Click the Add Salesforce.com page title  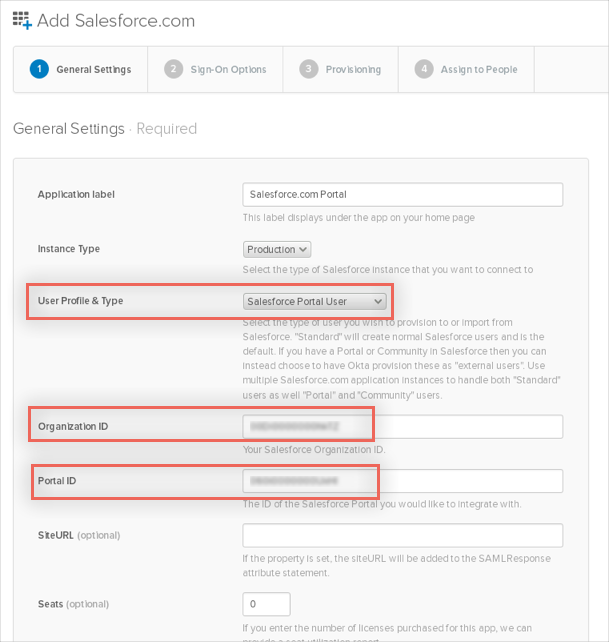pos(115,21)
